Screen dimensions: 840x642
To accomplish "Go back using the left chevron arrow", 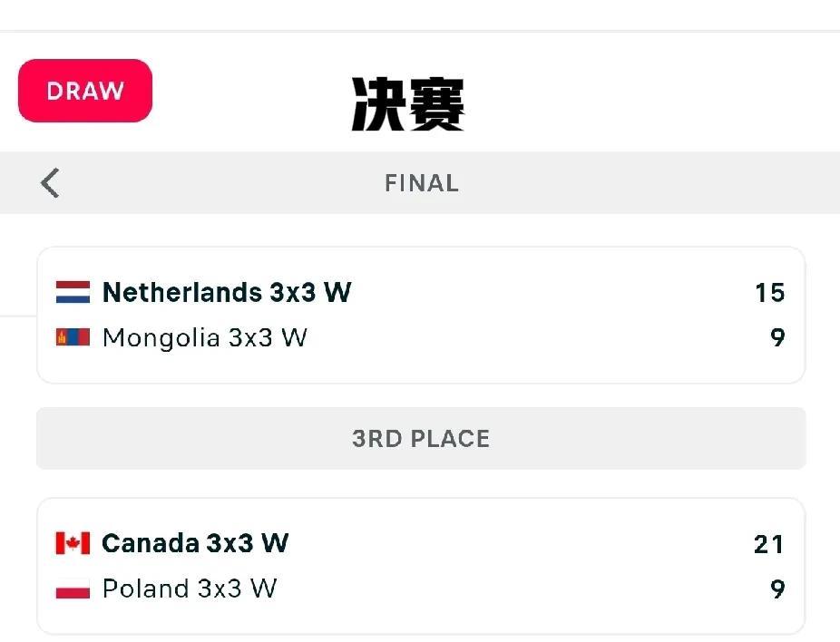I will coord(50,183).
